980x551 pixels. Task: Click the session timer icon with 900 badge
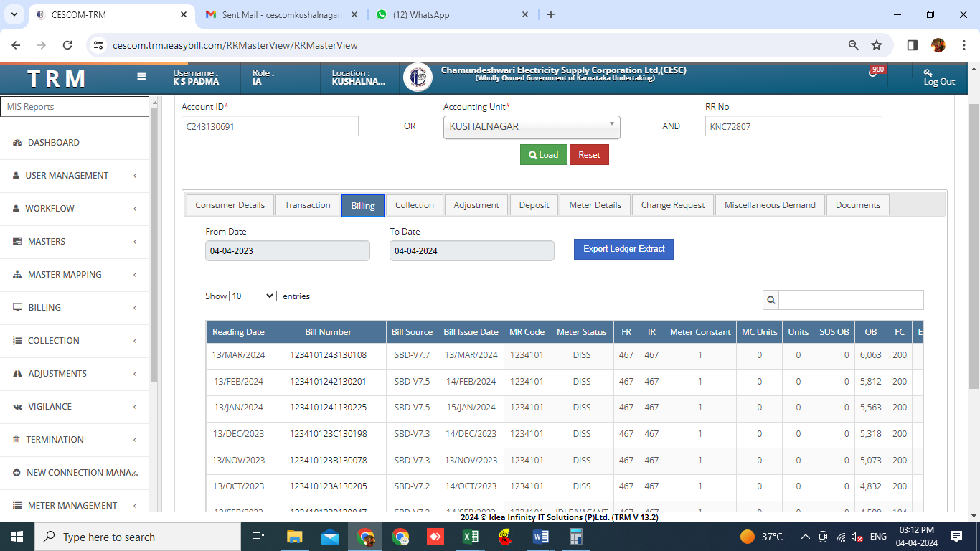coord(874,72)
